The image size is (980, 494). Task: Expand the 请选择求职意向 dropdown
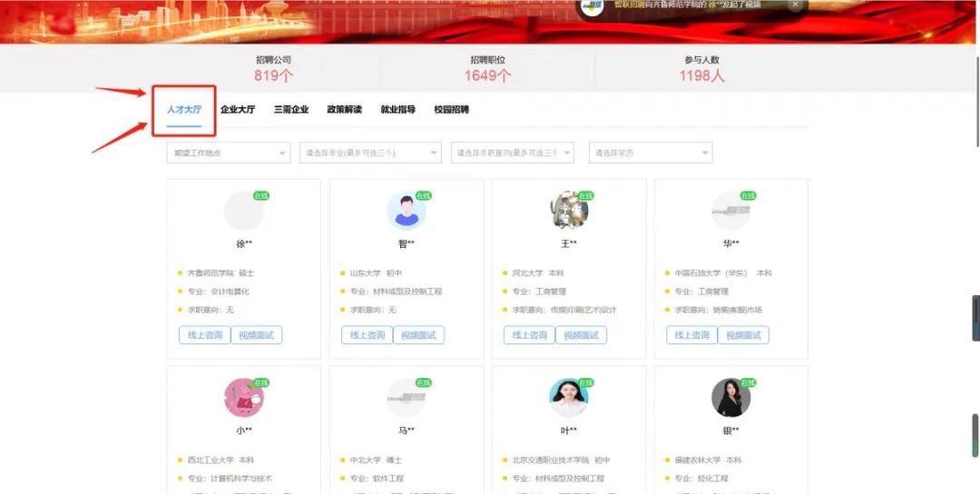coord(512,153)
